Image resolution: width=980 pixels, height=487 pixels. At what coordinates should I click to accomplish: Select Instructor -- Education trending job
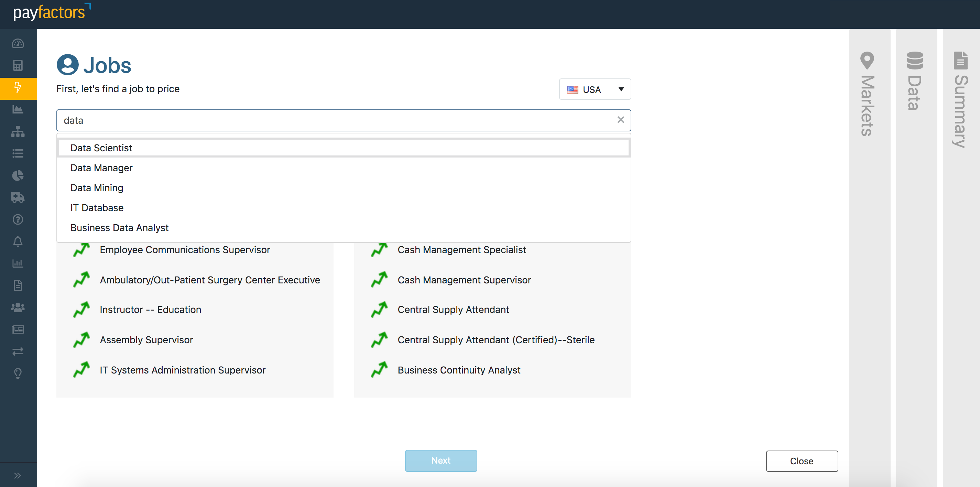(x=151, y=310)
